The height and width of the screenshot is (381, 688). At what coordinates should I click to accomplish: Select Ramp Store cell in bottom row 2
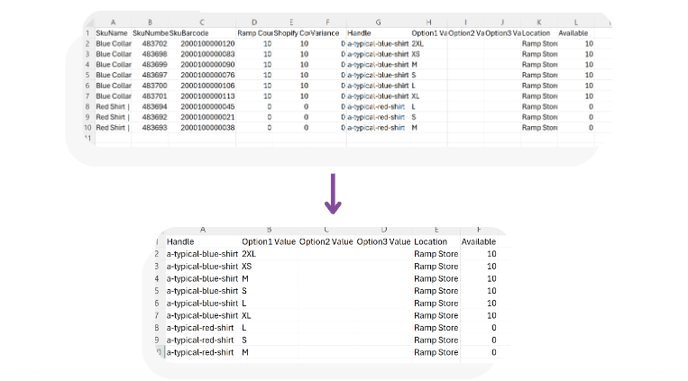click(x=436, y=254)
